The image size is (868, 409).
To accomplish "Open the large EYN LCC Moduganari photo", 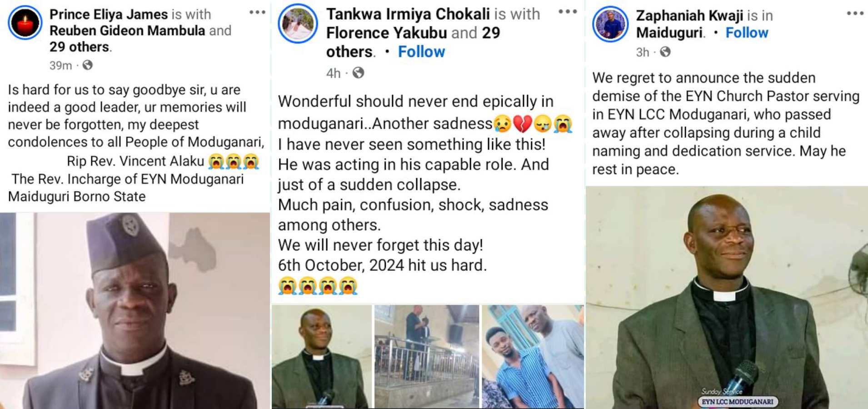I will click(726, 298).
